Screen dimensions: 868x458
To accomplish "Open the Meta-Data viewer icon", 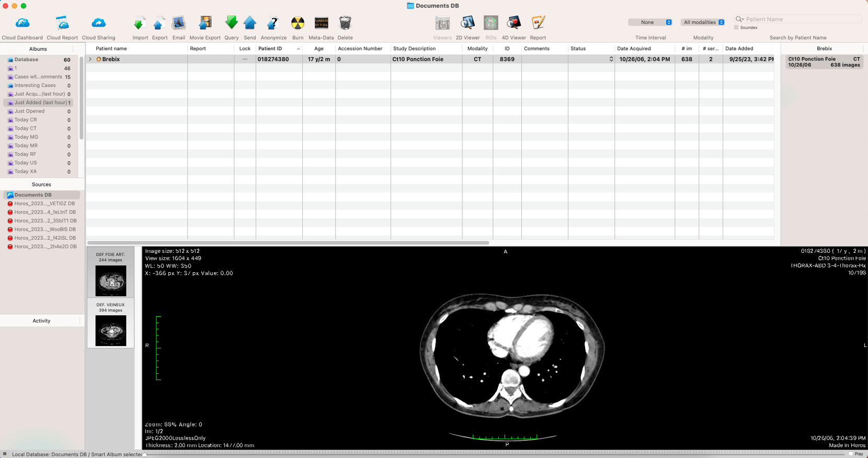I will click(x=321, y=24).
